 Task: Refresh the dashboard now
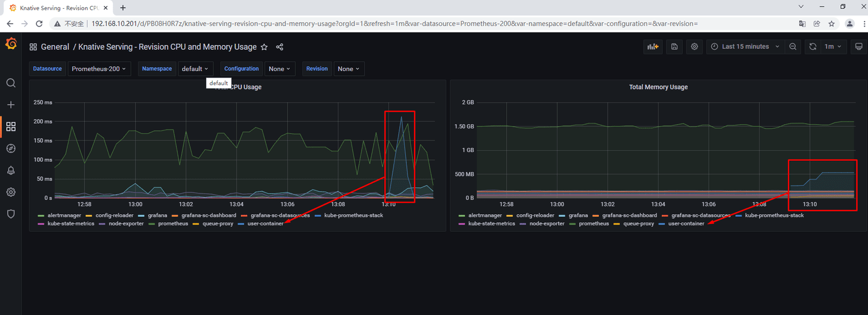click(x=813, y=47)
